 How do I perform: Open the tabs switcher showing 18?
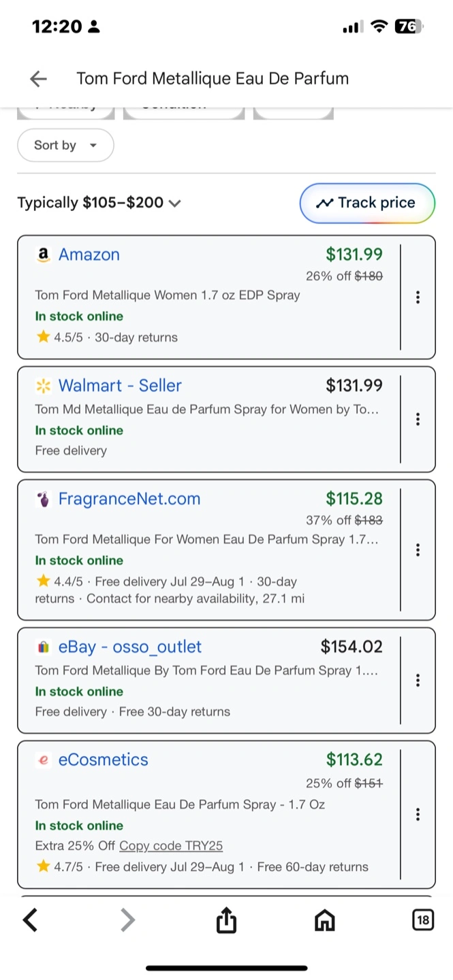422,921
